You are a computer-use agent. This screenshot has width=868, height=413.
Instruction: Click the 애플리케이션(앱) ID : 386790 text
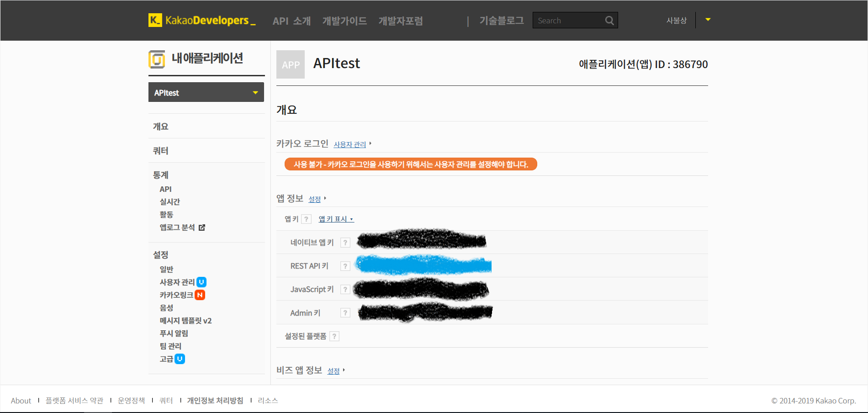643,64
